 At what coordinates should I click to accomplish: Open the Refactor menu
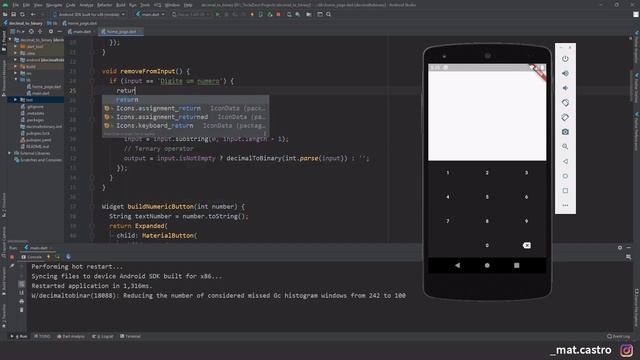point(104,5)
